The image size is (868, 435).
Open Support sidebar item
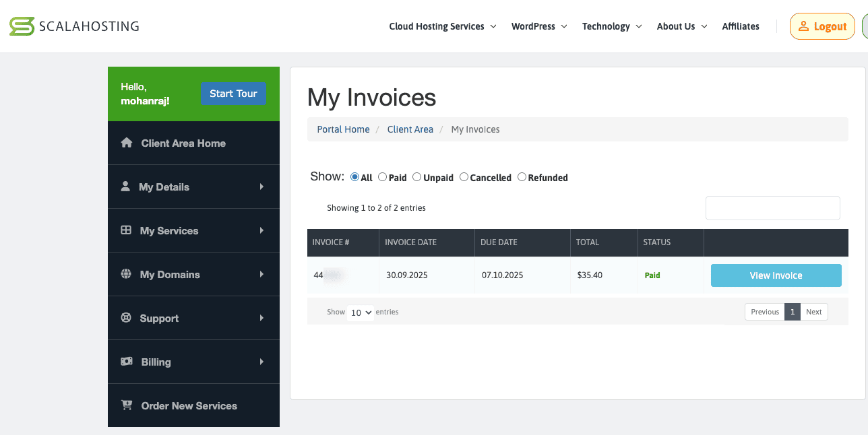coord(193,318)
